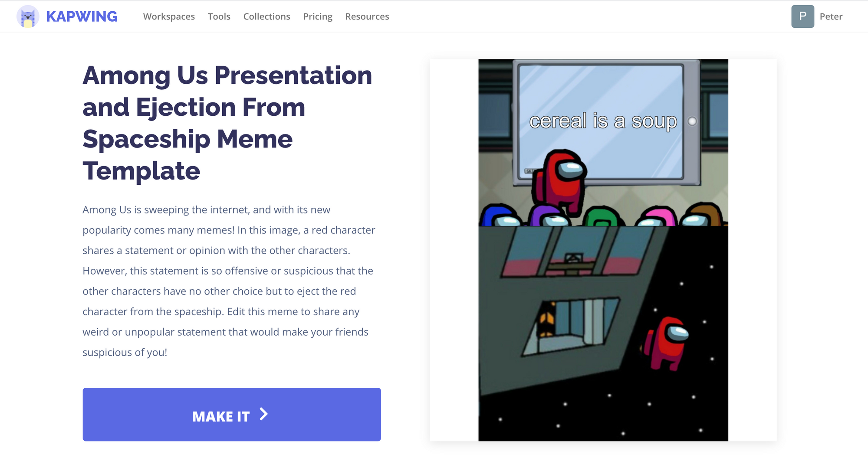Click the green crewmate in the audience
The image size is (868, 458).
point(602,216)
